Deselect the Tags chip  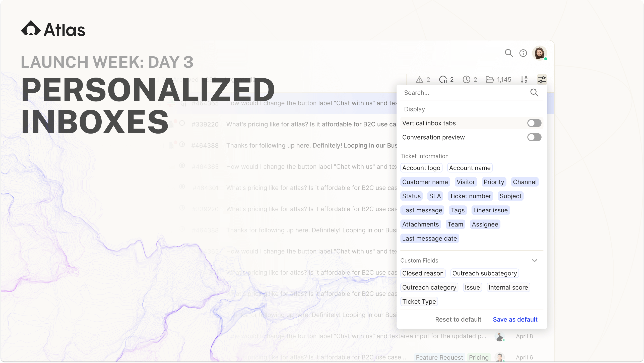[458, 210]
